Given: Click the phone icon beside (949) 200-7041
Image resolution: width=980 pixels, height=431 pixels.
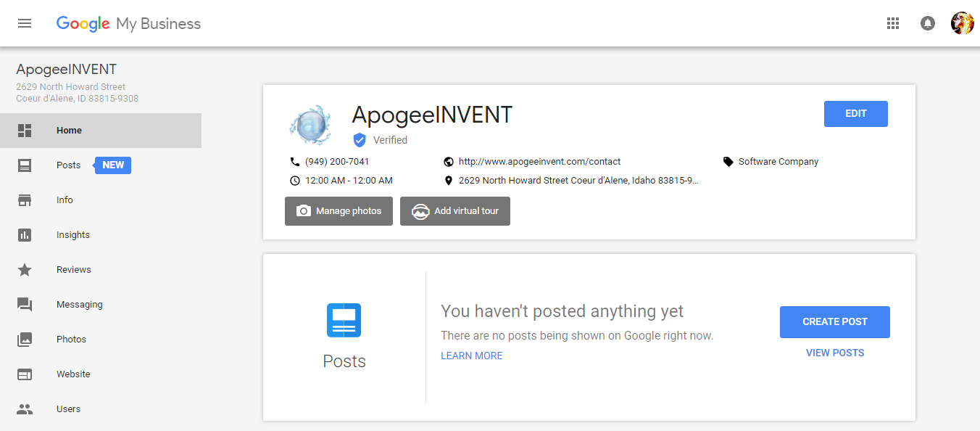Looking at the screenshot, I should pos(294,162).
